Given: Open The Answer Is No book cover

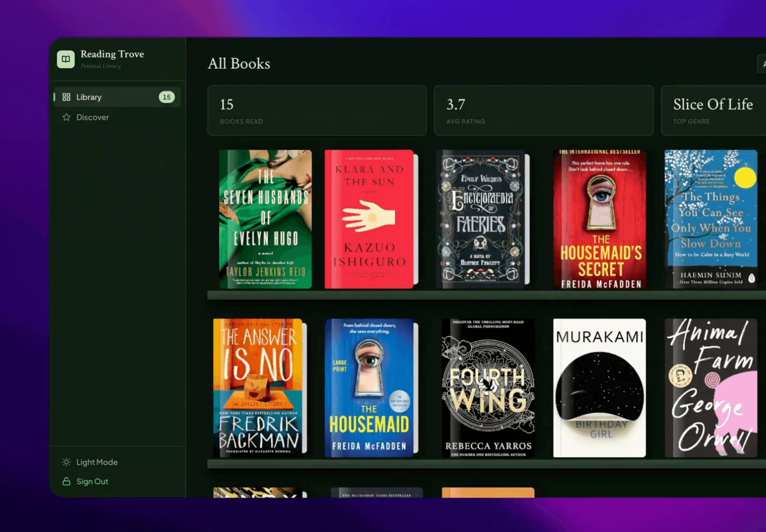Looking at the screenshot, I should [x=260, y=388].
